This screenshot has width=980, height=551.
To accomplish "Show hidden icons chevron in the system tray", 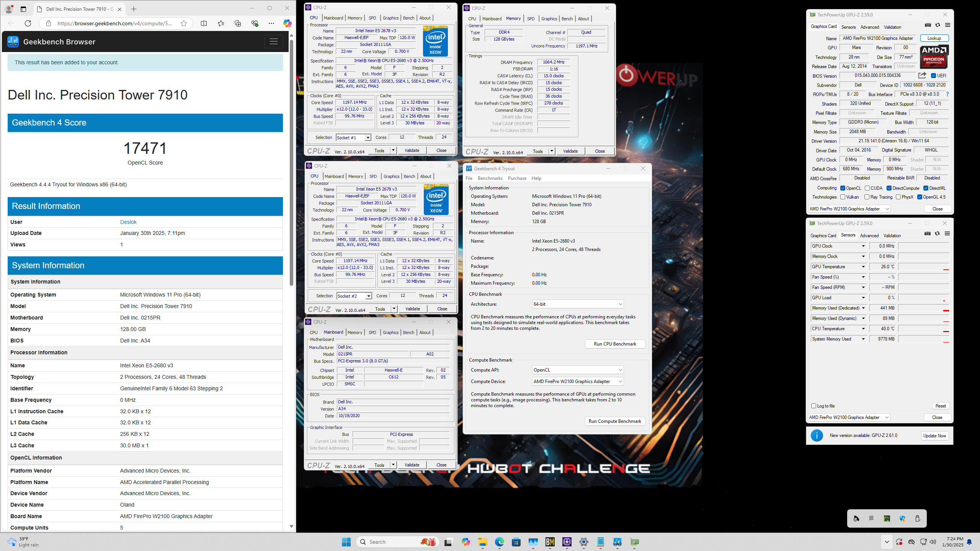I will point(887,542).
